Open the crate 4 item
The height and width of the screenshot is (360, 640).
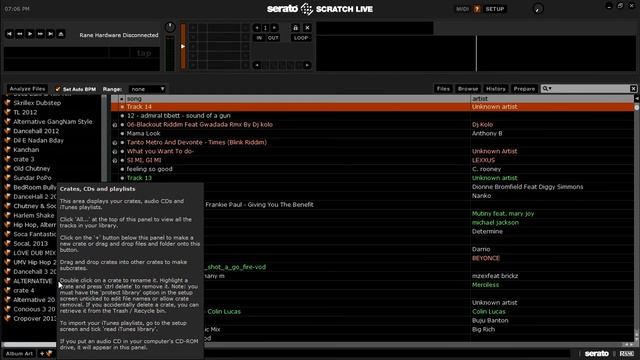24,291
